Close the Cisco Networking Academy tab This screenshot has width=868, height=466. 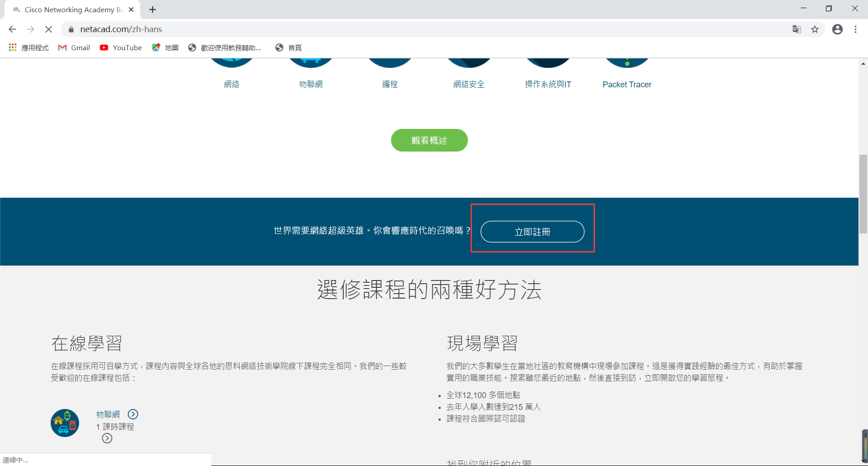click(131, 10)
